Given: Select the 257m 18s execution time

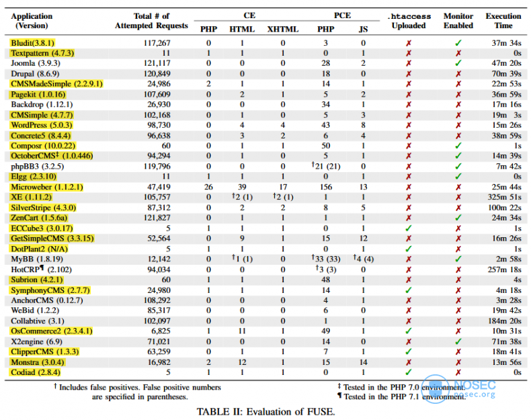Looking at the screenshot, I should [504, 269].
